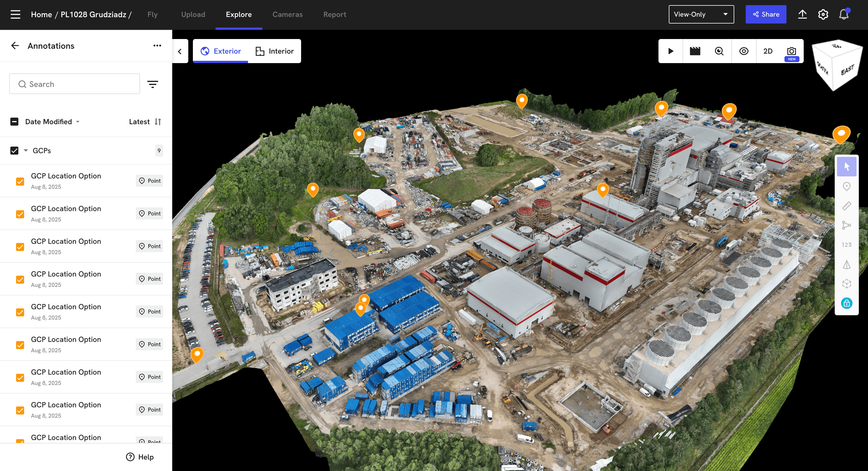Select the location pin annotation tool
This screenshot has width=868, height=471.
coord(846,186)
